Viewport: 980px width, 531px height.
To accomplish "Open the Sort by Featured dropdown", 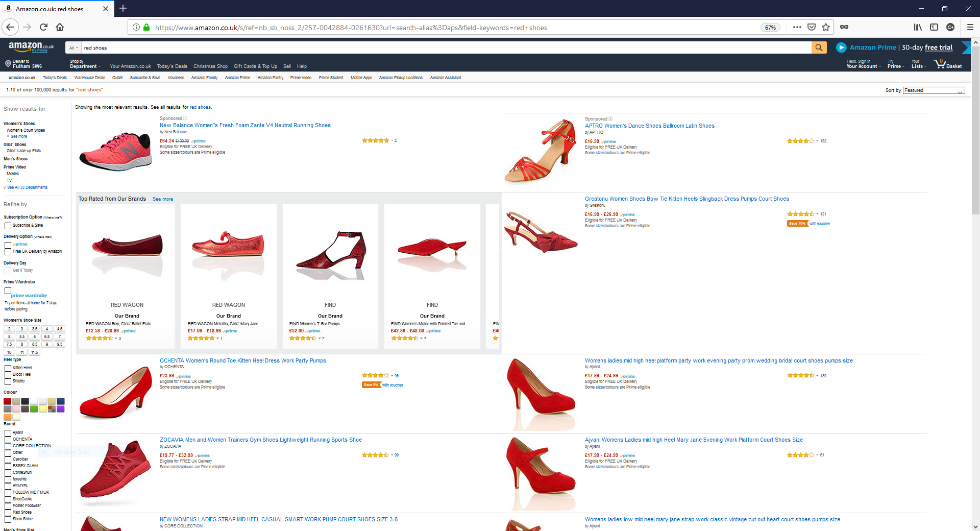I will (x=934, y=90).
